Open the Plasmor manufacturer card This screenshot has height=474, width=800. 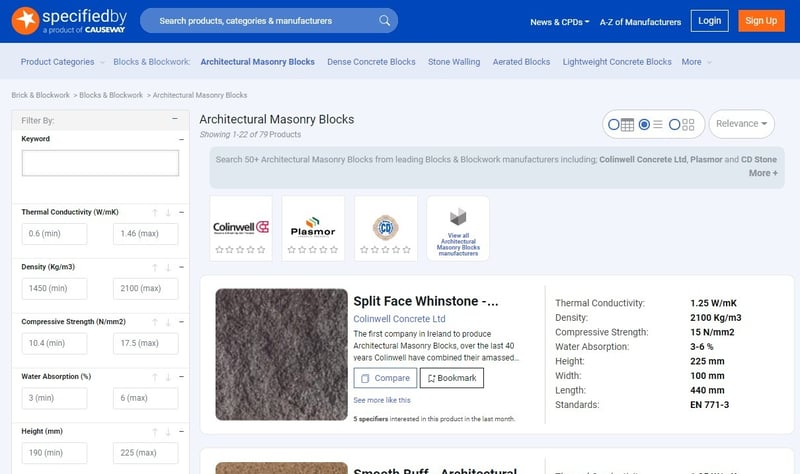pos(313,228)
